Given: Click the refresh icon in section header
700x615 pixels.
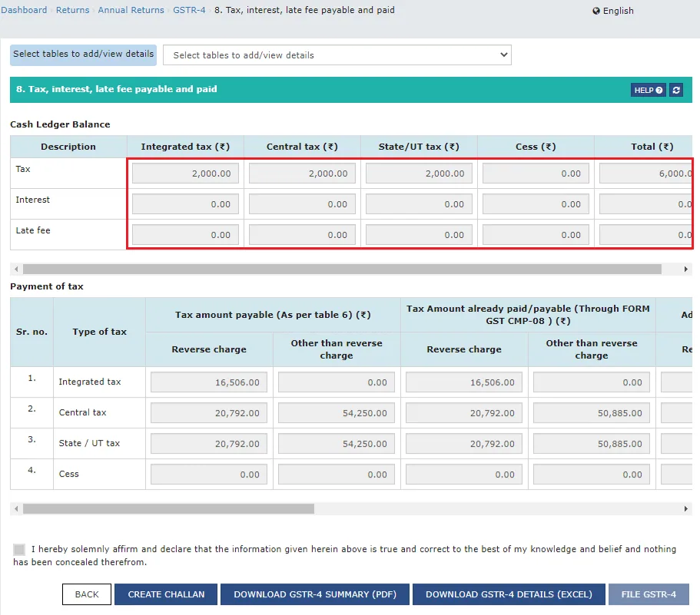Looking at the screenshot, I should click(x=676, y=90).
